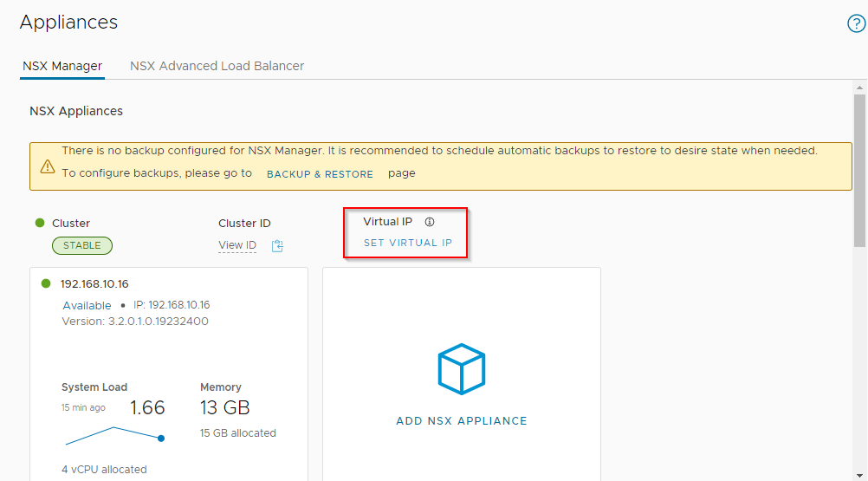
Task: Click the scrollbar up arrow
Action: tap(859, 88)
